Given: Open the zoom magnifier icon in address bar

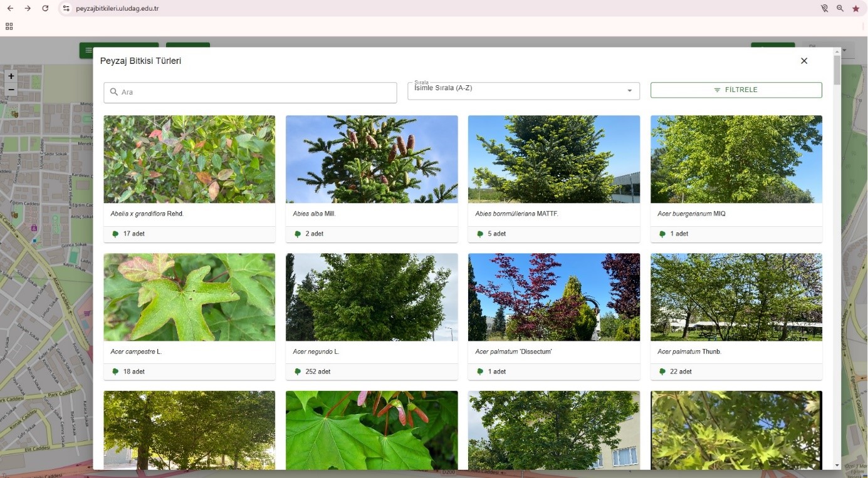Looking at the screenshot, I should point(840,9).
